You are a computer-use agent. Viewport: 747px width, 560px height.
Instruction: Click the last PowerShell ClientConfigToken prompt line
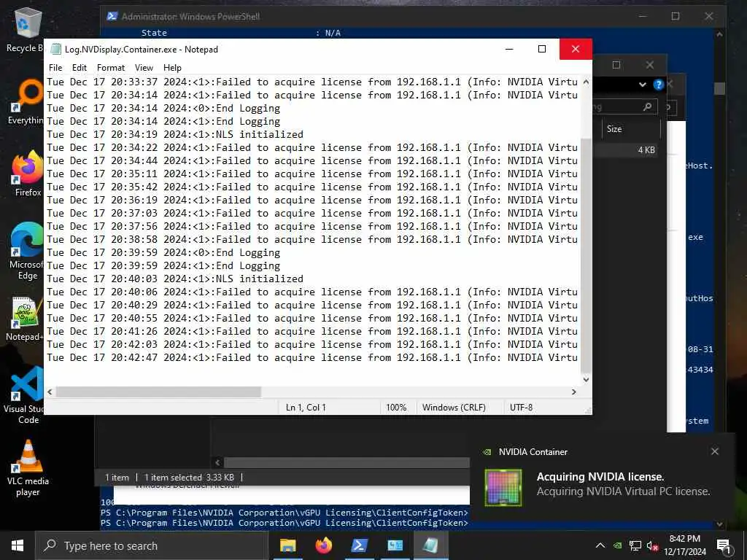285,523
